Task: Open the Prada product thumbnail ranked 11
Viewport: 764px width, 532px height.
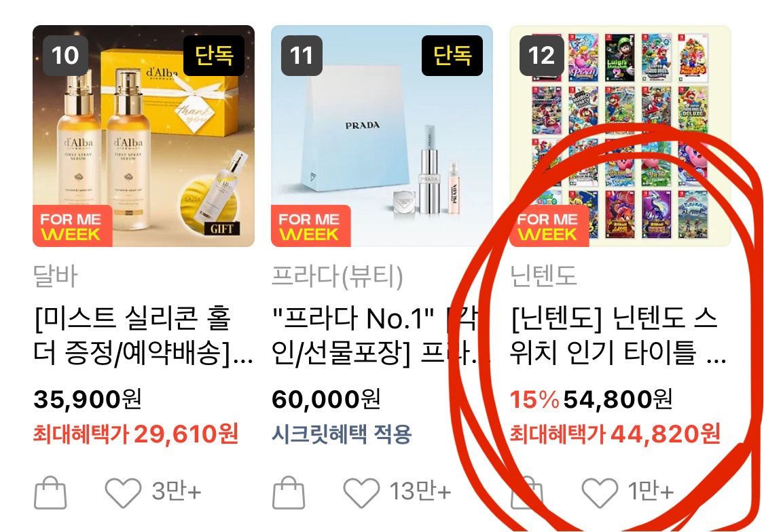Action: click(x=382, y=136)
